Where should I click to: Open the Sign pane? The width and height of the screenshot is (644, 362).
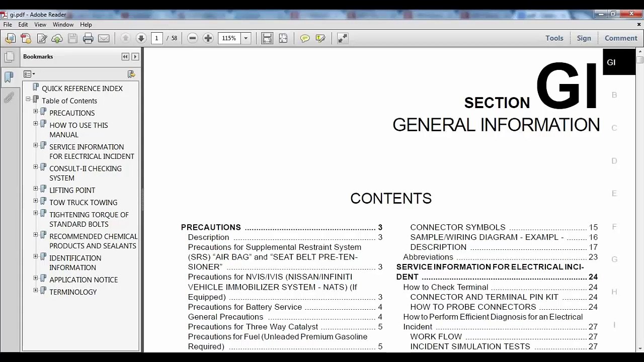584,38
